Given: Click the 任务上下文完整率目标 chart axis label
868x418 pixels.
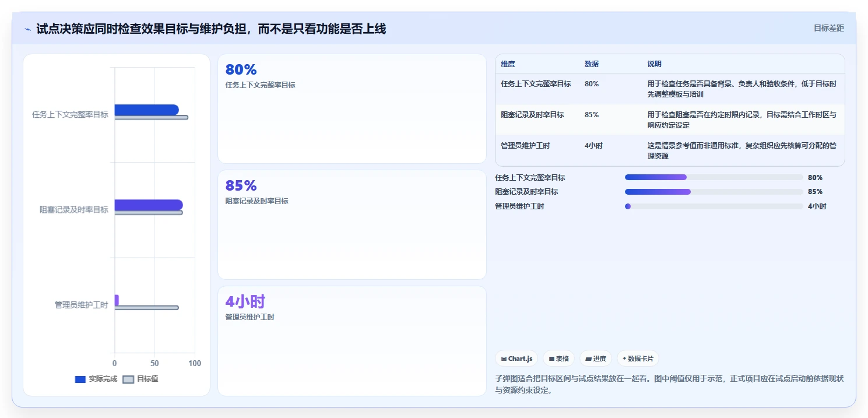Looking at the screenshot, I should (x=70, y=115).
